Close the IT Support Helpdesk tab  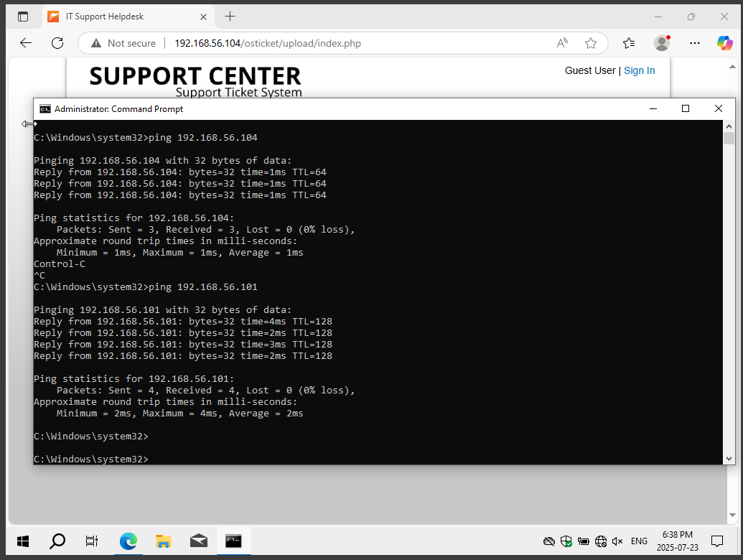point(203,17)
